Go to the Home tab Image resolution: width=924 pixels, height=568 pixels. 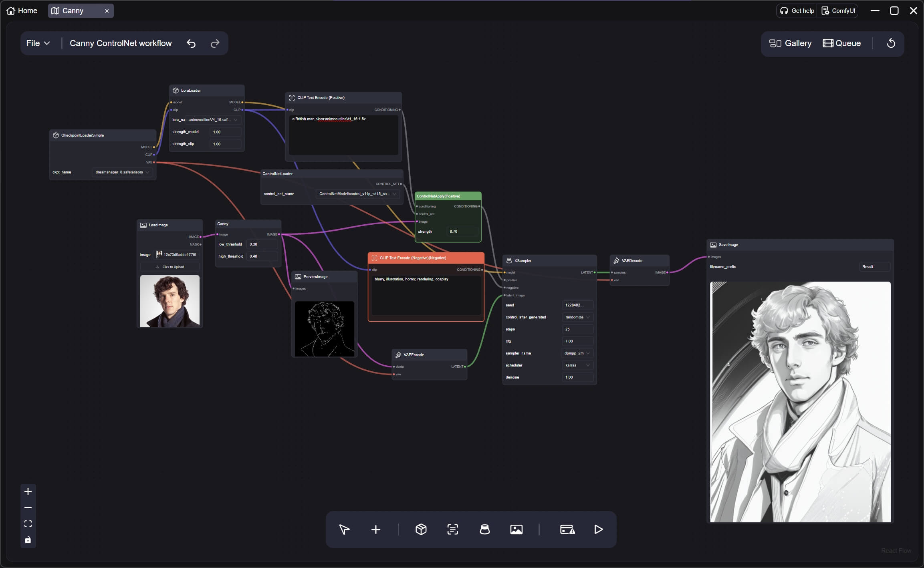pos(22,11)
